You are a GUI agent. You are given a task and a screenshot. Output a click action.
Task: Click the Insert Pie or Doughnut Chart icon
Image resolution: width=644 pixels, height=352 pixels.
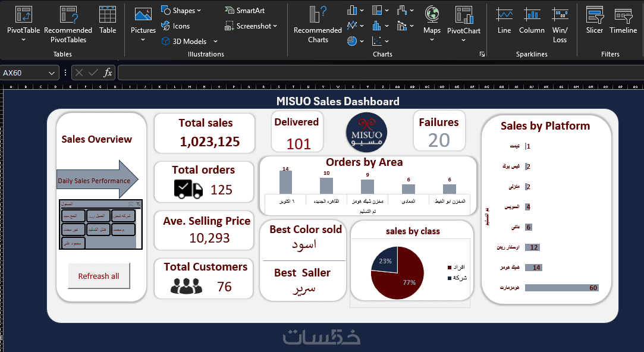pos(352,40)
